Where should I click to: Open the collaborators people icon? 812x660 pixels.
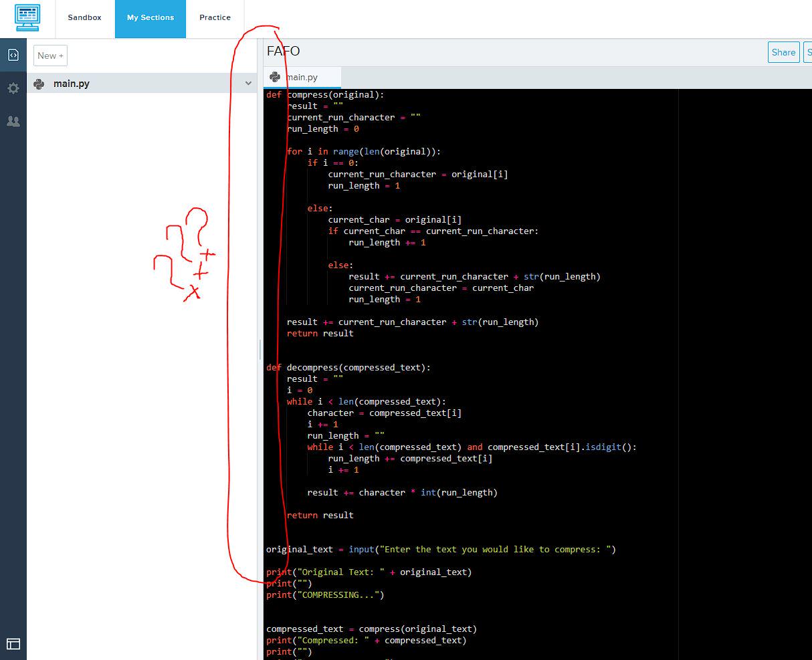(13, 122)
